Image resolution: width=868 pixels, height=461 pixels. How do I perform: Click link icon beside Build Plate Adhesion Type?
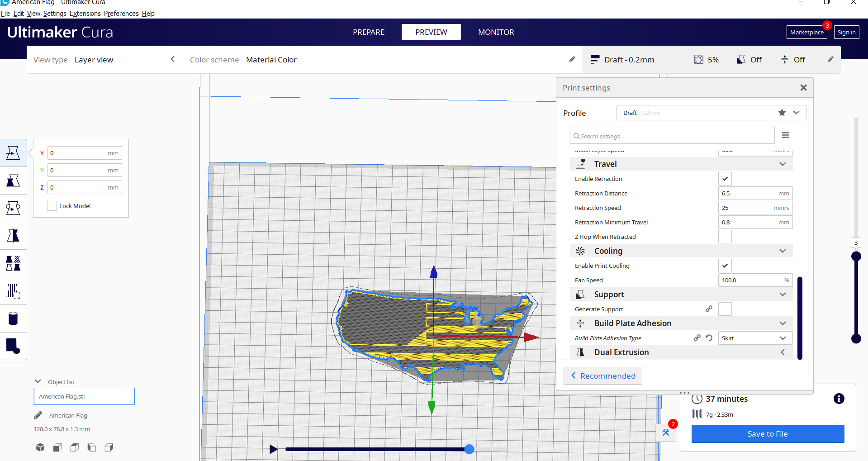(x=697, y=338)
